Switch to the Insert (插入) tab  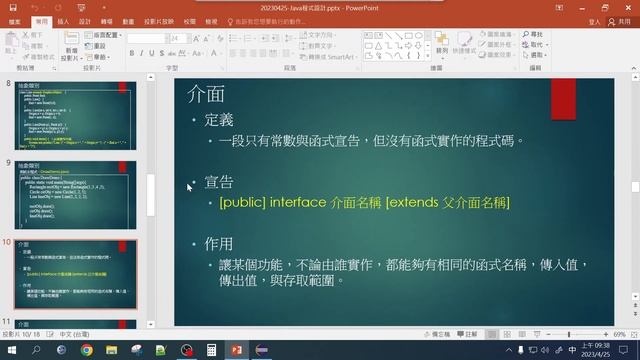point(63,22)
